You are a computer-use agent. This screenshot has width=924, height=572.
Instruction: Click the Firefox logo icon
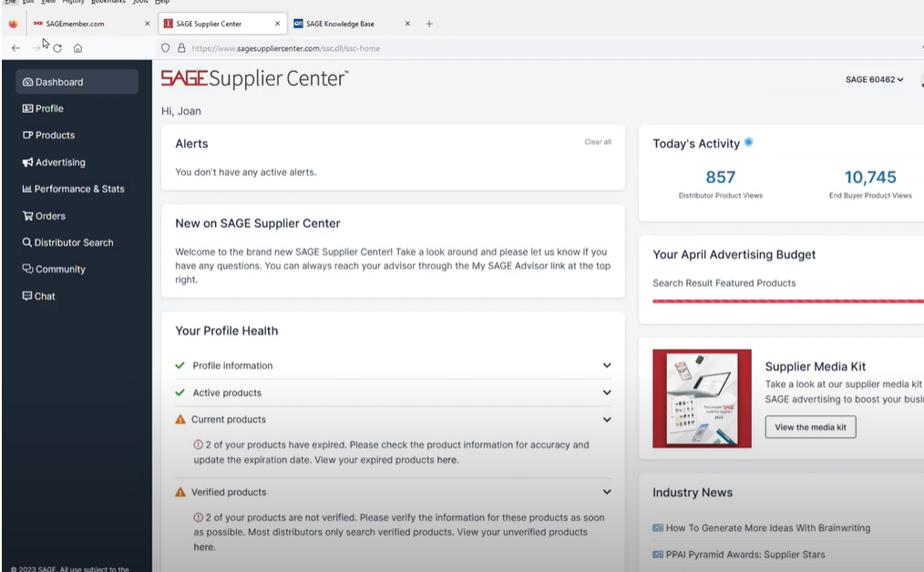click(13, 24)
